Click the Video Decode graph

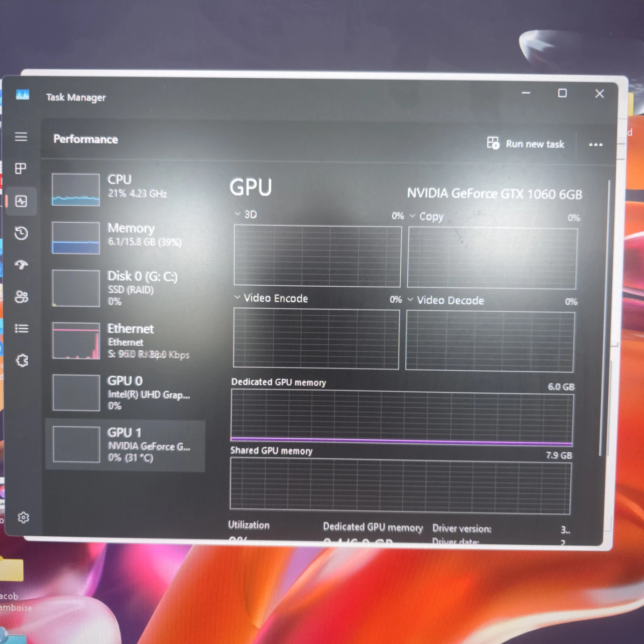click(x=490, y=341)
